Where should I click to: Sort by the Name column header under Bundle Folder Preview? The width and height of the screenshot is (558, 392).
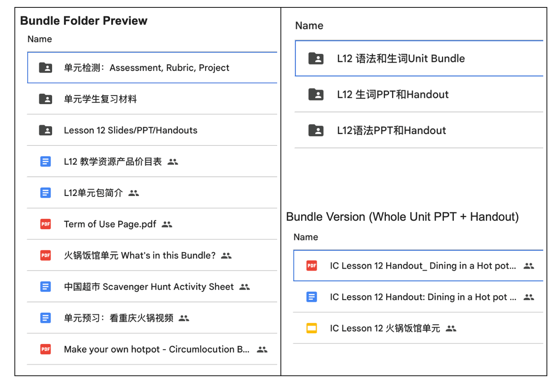point(39,39)
